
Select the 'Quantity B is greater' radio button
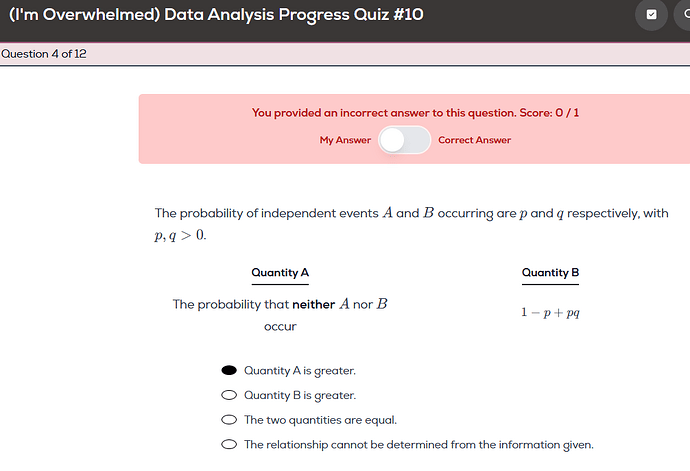[229, 395]
